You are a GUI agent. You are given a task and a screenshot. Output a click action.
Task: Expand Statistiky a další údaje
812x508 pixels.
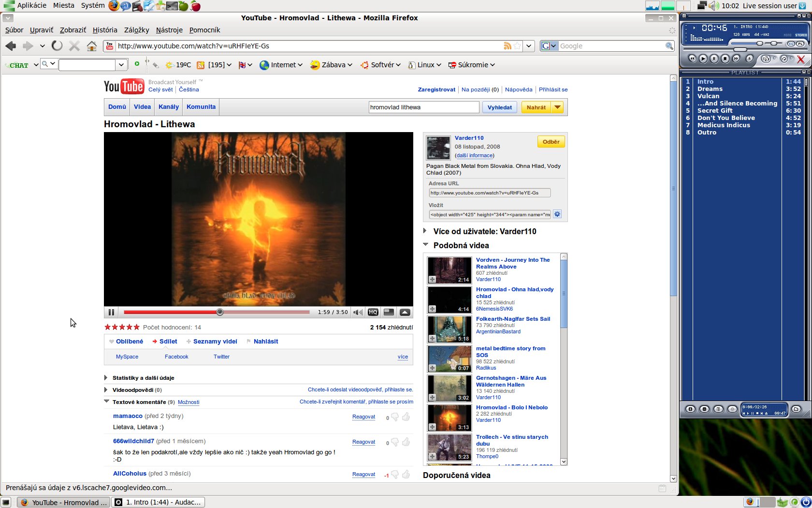[106, 378]
